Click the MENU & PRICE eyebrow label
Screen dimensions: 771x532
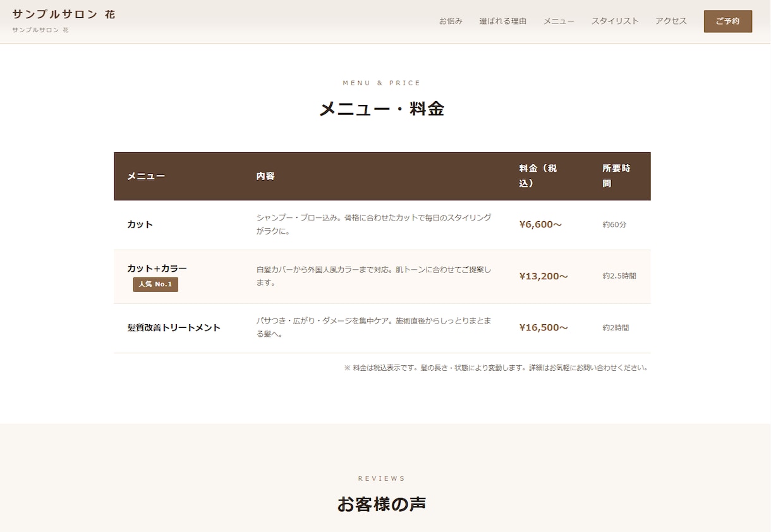tap(382, 83)
